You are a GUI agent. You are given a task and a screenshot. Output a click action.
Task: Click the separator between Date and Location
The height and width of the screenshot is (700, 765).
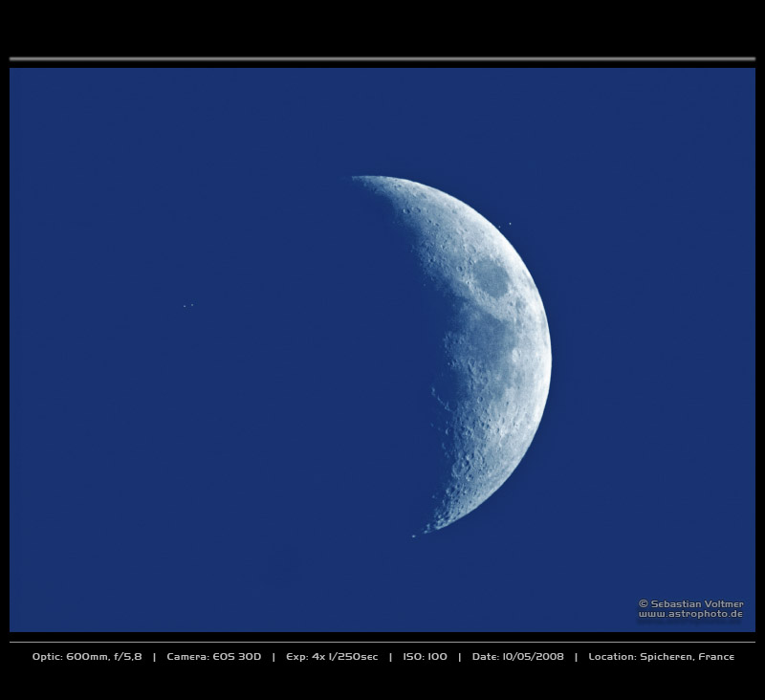click(x=576, y=657)
